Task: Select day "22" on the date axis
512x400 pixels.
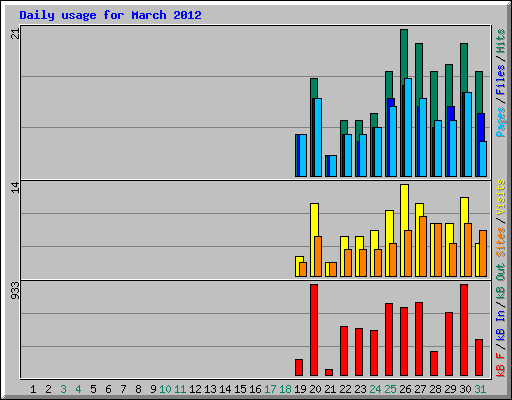Action: [345, 389]
